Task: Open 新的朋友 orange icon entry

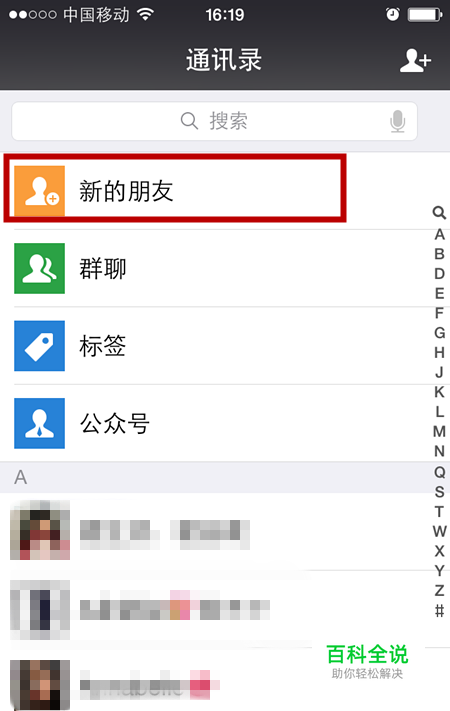Action: [x=39, y=191]
